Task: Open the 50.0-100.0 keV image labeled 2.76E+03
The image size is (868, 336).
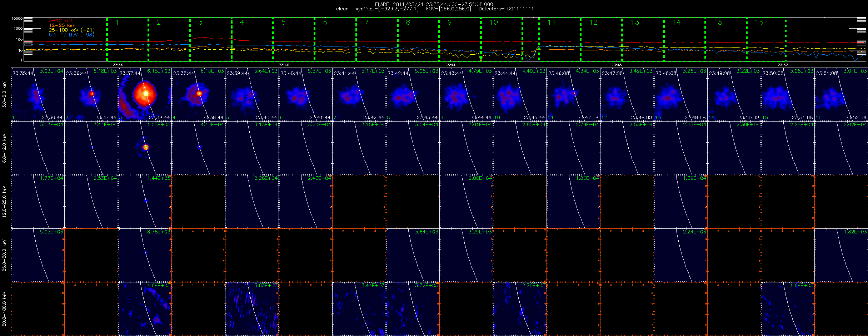Action: [520, 308]
